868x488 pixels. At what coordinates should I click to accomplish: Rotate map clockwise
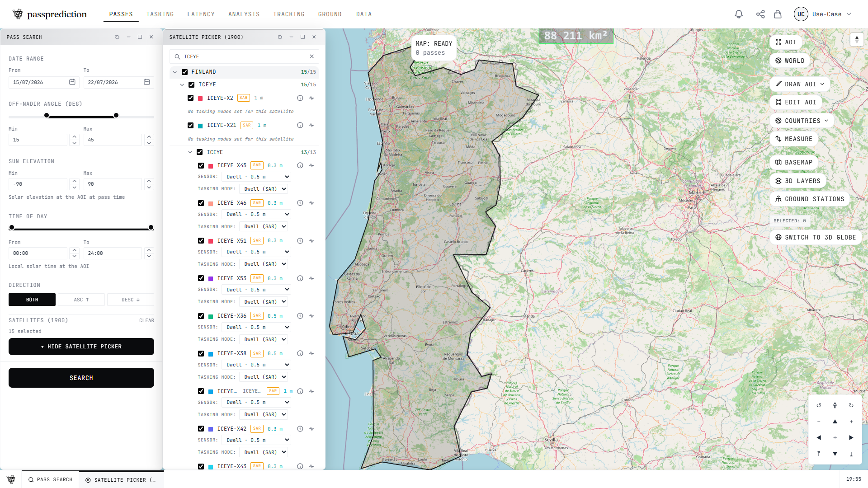(x=851, y=405)
